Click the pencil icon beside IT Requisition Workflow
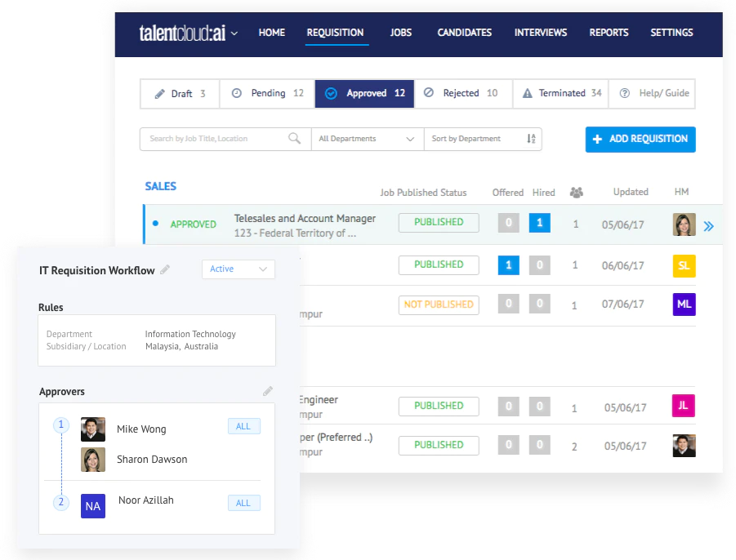Screen dimensions: 736x560 pyautogui.click(x=165, y=269)
